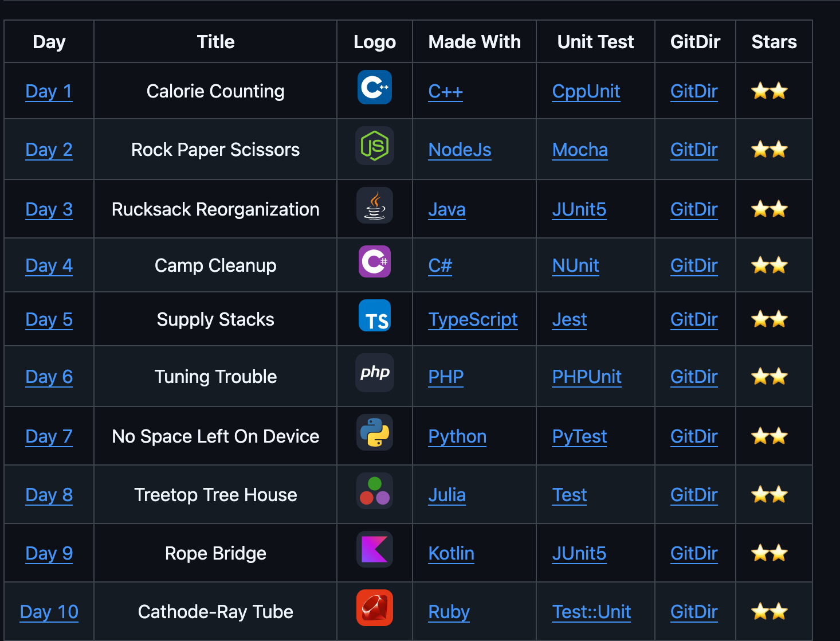The height and width of the screenshot is (641, 840).
Task: Click the red Ruby gem logo
Action: (x=374, y=608)
